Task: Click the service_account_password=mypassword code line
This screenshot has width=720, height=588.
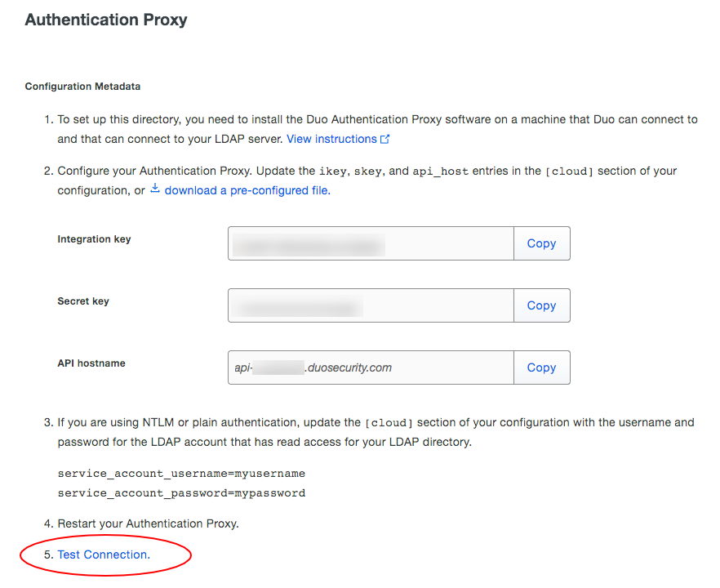Action: pyautogui.click(x=181, y=493)
